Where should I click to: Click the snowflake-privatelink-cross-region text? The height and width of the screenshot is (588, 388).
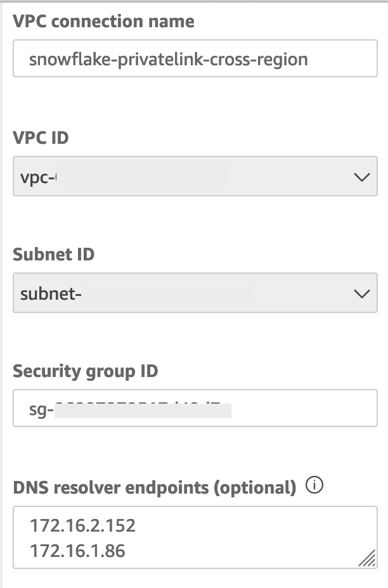(x=169, y=60)
